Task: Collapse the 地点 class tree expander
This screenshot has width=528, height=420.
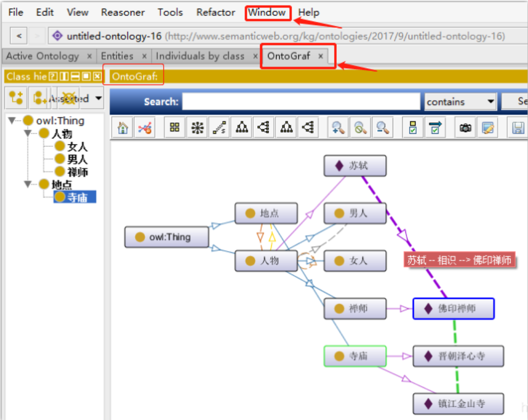Action: point(28,184)
